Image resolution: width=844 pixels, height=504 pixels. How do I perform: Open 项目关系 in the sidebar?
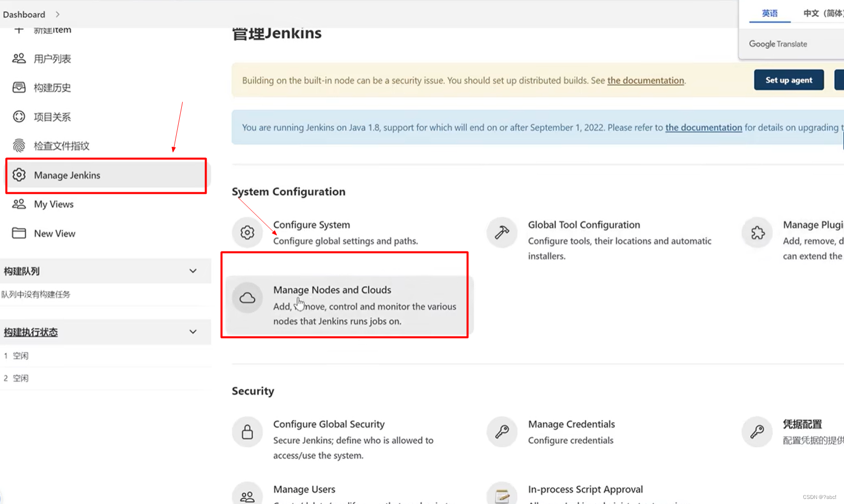pos(53,117)
